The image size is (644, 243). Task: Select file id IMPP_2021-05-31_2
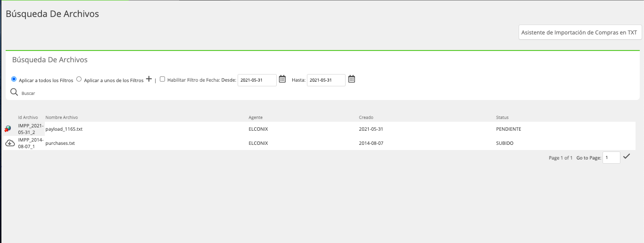point(31,129)
